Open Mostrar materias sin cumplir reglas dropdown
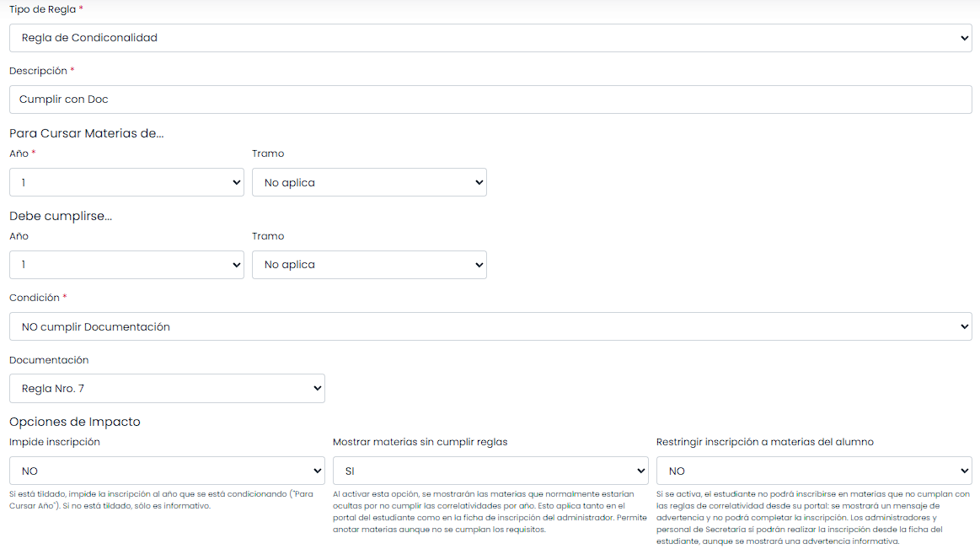 [x=490, y=471]
